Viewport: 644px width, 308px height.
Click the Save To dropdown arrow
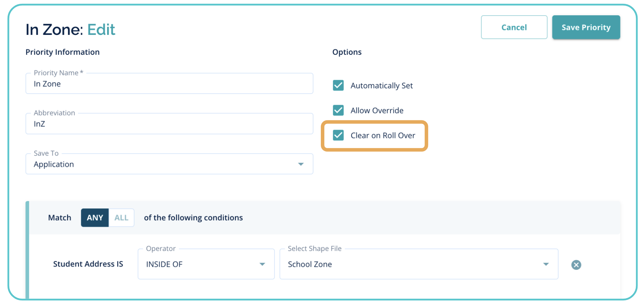(x=301, y=164)
